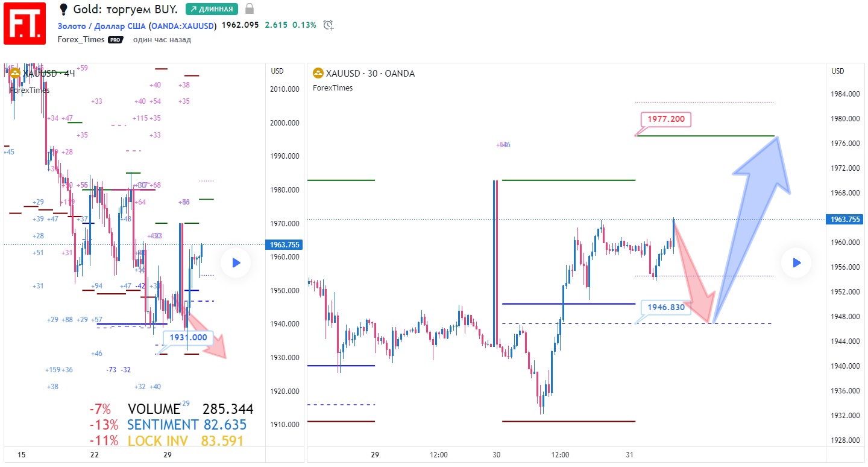
Task: Play the XAUUSD 4H chart idea
Action: (x=236, y=262)
